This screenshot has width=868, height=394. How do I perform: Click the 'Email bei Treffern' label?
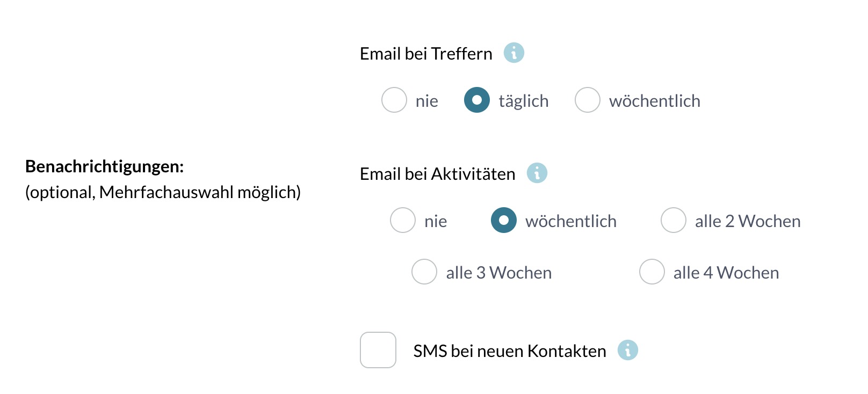[425, 53]
